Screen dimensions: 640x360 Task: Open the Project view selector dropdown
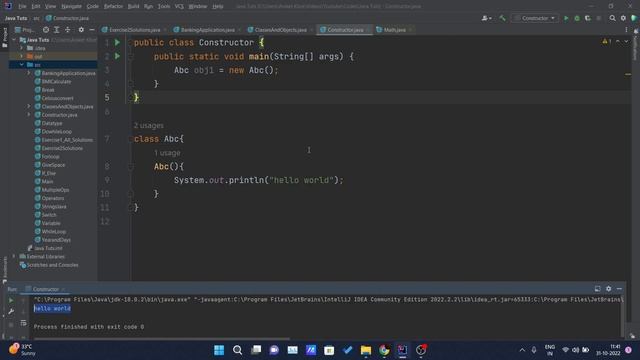coord(25,30)
